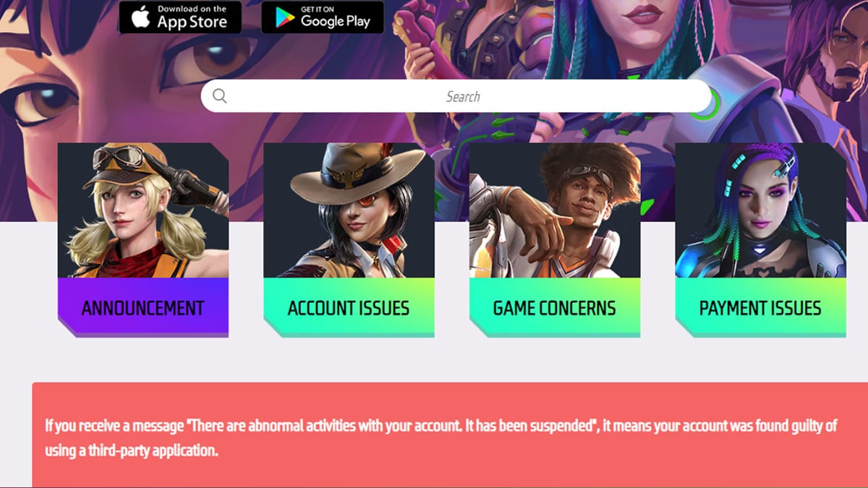
Task: Tap the "App Store" wordmark text
Action: pos(192,22)
